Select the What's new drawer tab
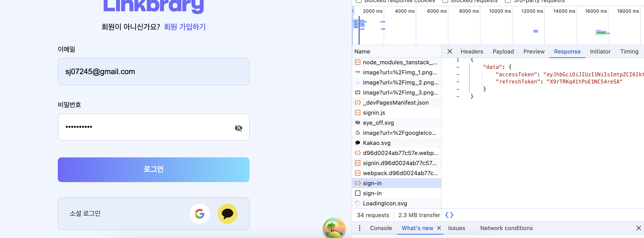The height and width of the screenshot is (238, 644). click(417, 228)
